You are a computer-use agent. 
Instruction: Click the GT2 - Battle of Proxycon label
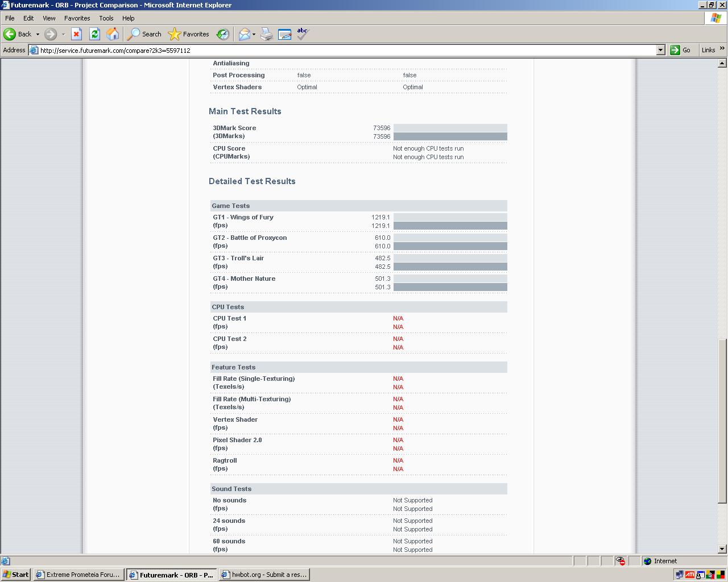(x=250, y=238)
